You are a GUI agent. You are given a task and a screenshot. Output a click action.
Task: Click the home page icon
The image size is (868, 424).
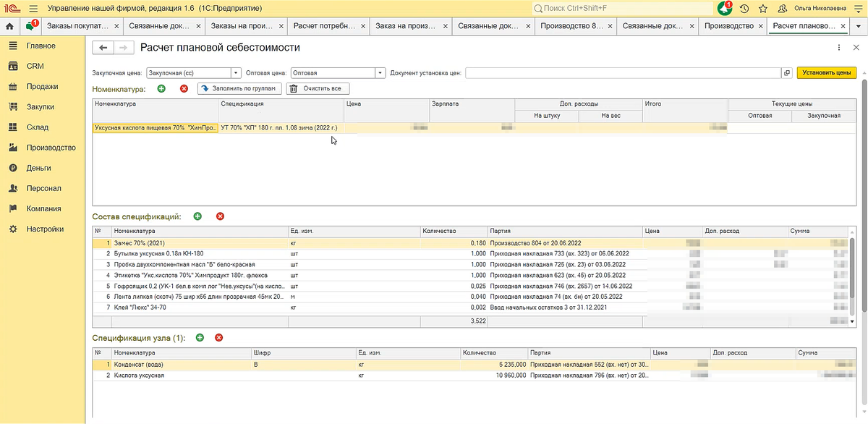[x=9, y=26]
